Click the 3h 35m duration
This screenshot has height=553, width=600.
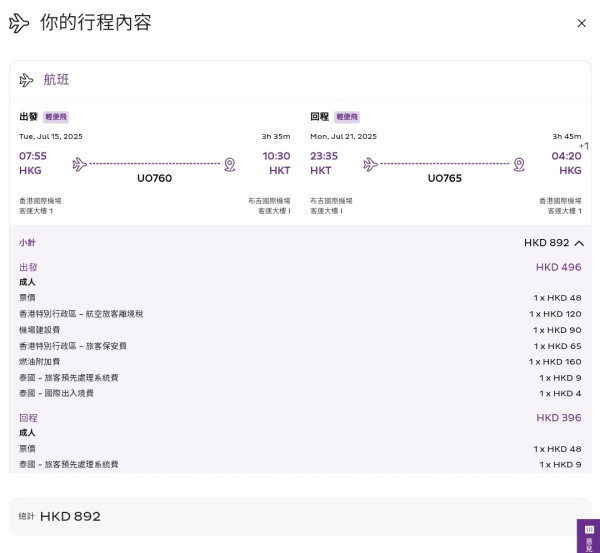coord(276,137)
